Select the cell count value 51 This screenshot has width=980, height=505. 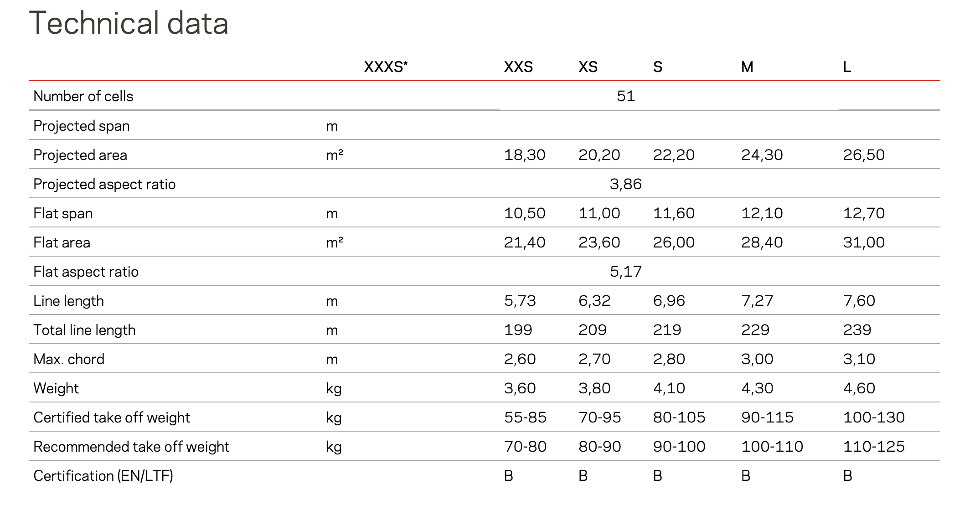(625, 96)
